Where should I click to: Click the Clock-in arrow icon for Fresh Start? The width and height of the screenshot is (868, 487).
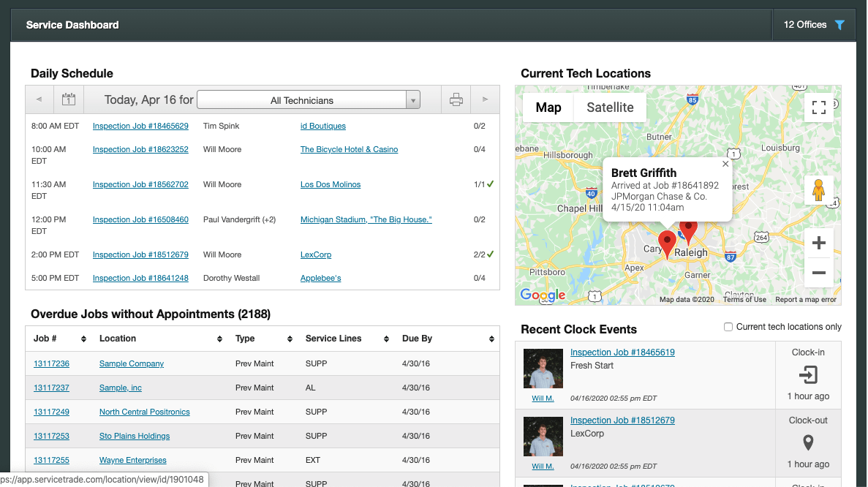[x=808, y=375]
